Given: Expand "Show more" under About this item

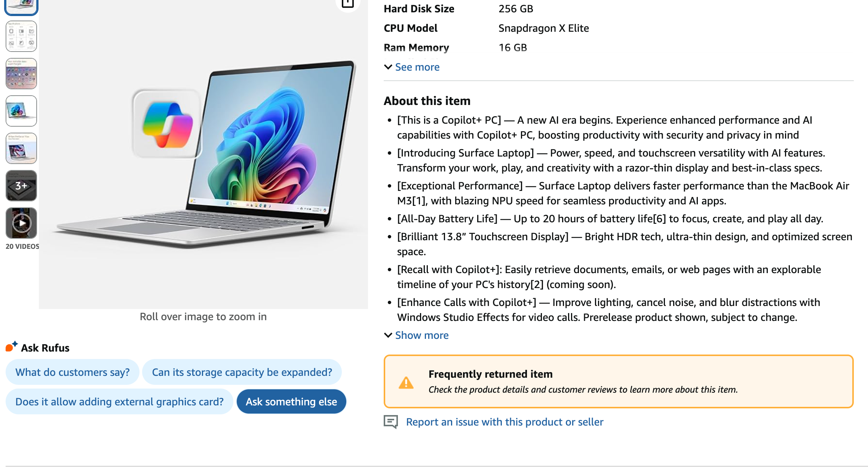Looking at the screenshot, I should point(421,335).
